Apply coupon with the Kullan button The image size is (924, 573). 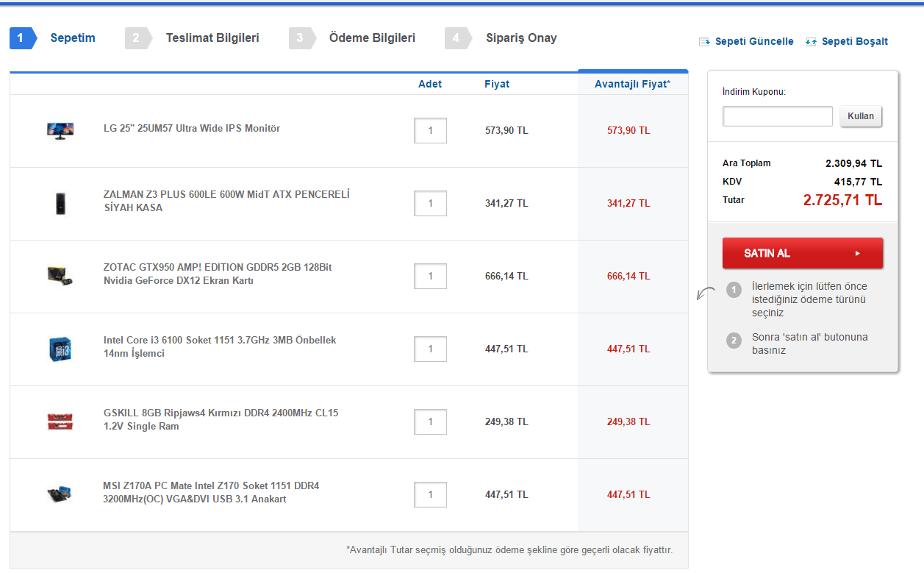click(861, 116)
